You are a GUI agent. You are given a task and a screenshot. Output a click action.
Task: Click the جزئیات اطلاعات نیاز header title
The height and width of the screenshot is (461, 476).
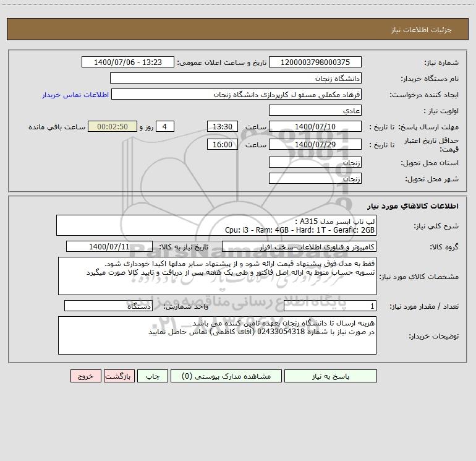coord(422,30)
